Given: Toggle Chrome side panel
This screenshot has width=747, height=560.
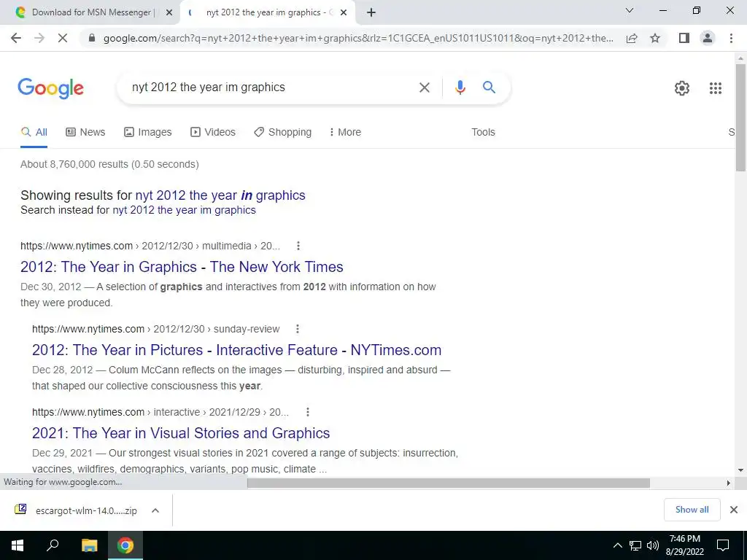Looking at the screenshot, I should tap(684, 38).
